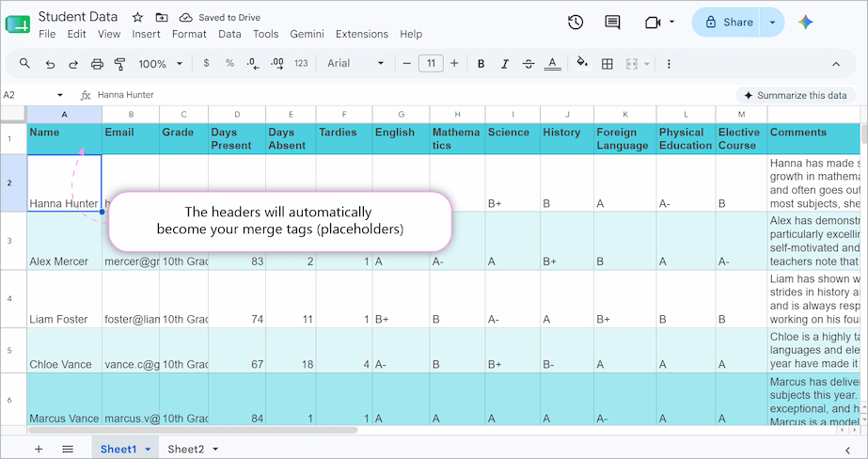Format as percent
868x459 pixels.
pyautogui.click(x=229, y=64)
